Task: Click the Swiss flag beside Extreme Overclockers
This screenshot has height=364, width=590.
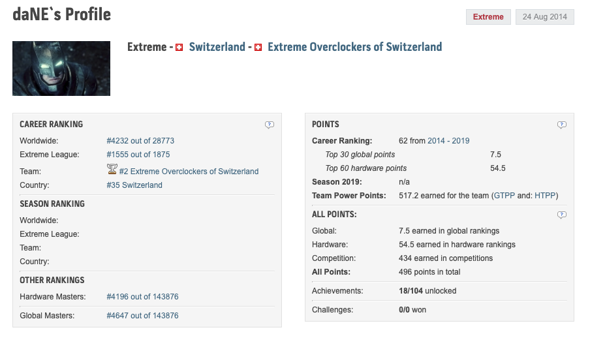Action: click(x=258, y=48)
